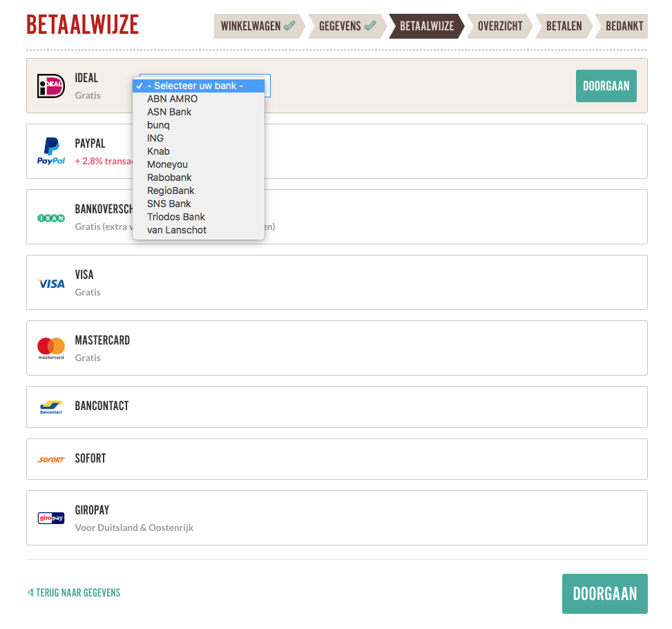Select Knab in the bank dropdown
The image size is (672, 629).
tap(198, 151)
